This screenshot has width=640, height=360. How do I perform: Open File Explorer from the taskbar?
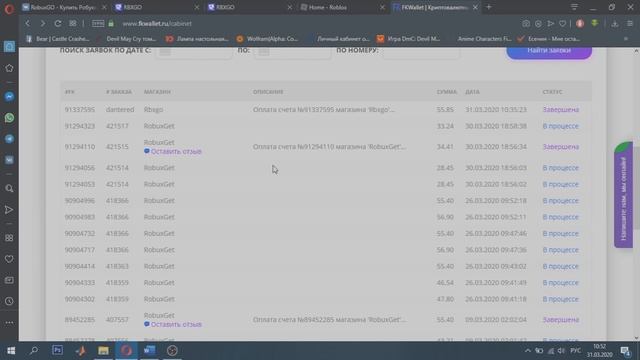[103, 350]
